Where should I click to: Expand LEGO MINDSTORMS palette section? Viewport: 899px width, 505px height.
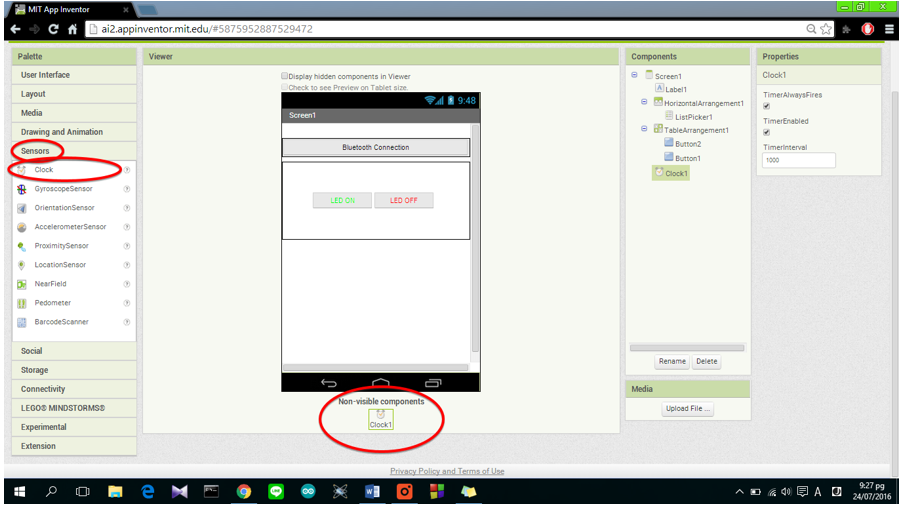click(x=74, y=408)
